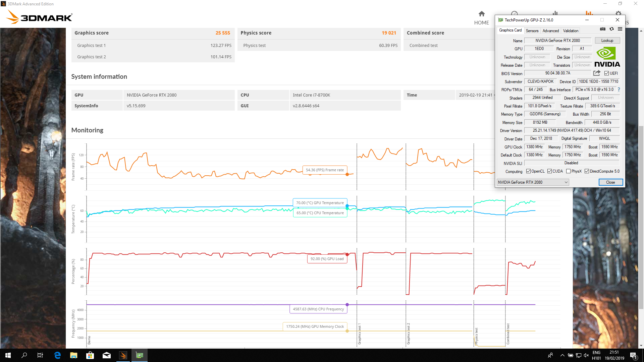Open 3DMark Results bar chart icon
The image size is (644, 362).
(x=589, y=13)
